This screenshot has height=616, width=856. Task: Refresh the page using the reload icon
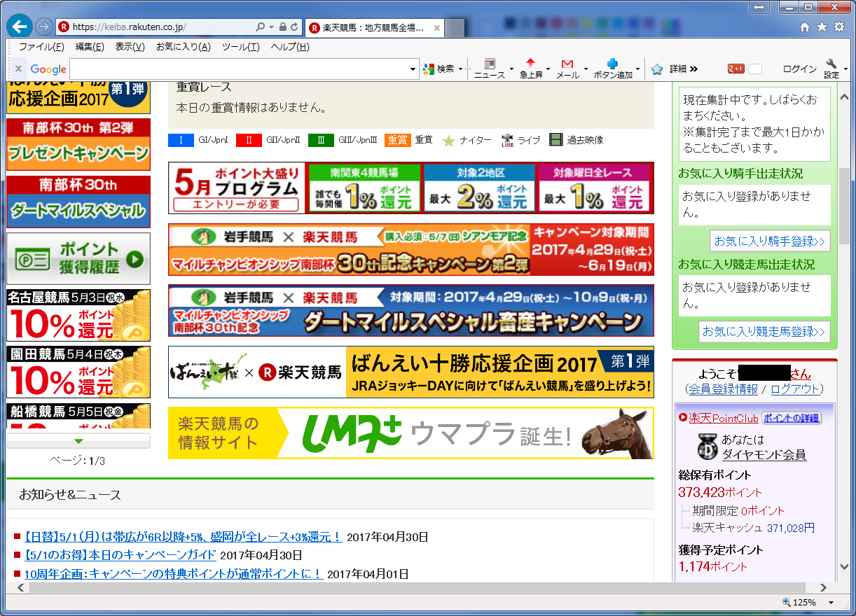[x=294, y=27]
